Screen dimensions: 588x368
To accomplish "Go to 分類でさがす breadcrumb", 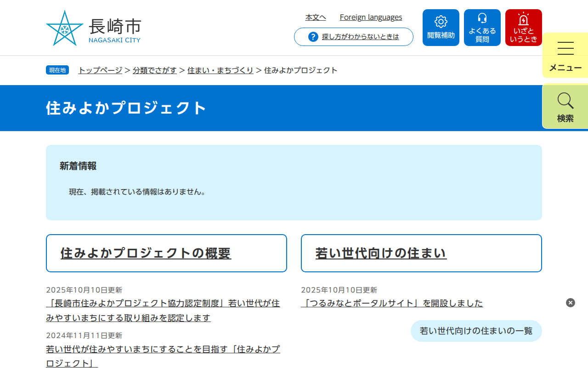I will pyautogui.click(x=155, y=70).
